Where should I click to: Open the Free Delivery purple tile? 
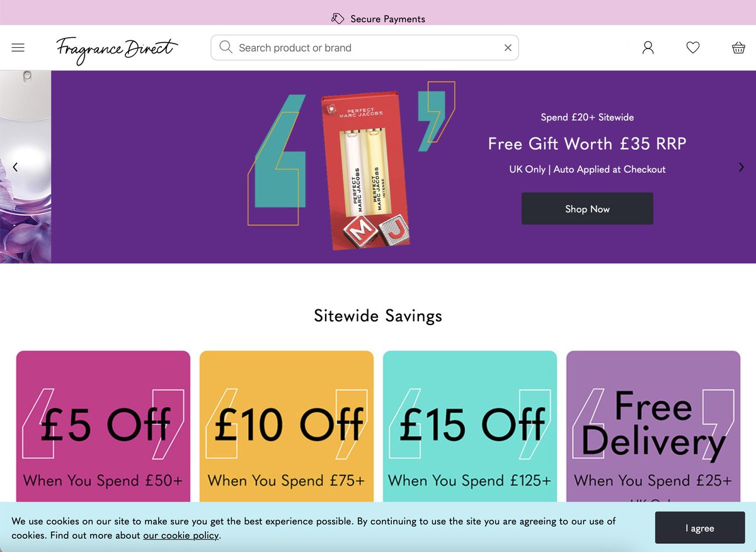point(653,427)
